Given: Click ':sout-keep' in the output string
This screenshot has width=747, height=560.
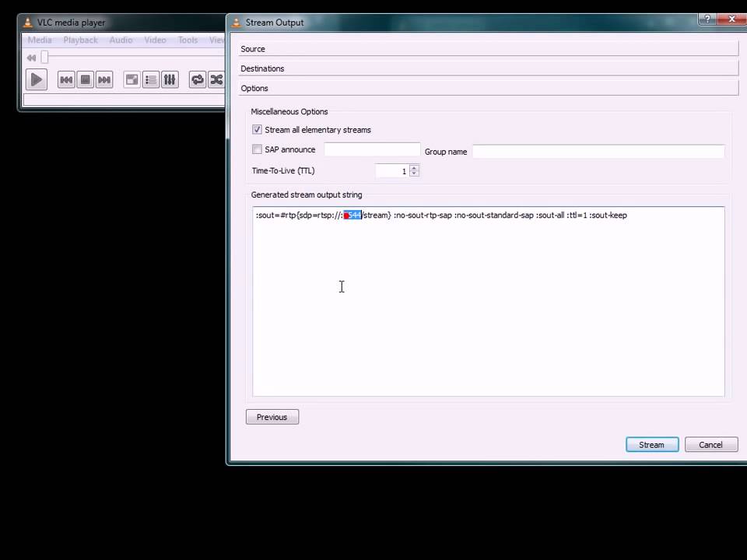Looking at the screenshot, I should [x=608, y=215].
